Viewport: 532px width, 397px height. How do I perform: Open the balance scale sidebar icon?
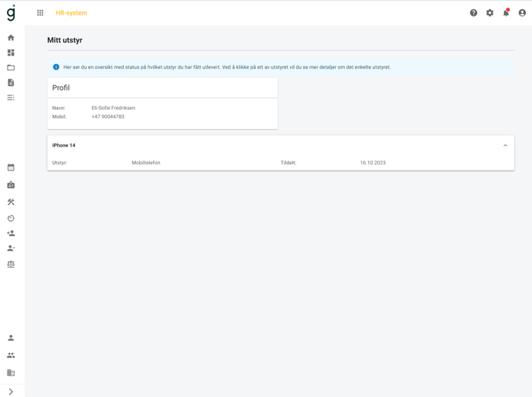pos(11,264)
